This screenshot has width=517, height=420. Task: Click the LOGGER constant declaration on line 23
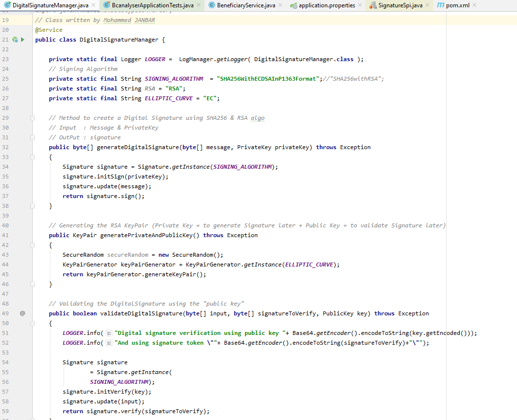pyautogui.click(x=155, y=59)
